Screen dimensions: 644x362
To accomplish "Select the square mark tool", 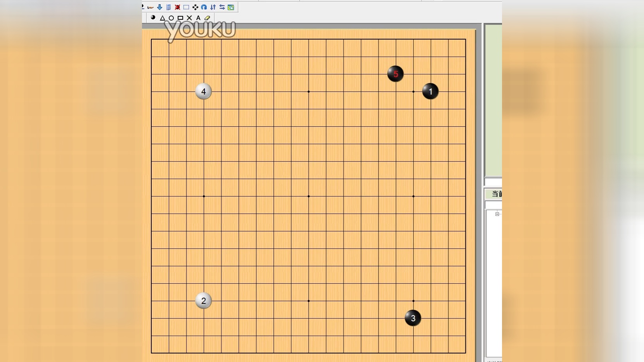I will (180, 18).
